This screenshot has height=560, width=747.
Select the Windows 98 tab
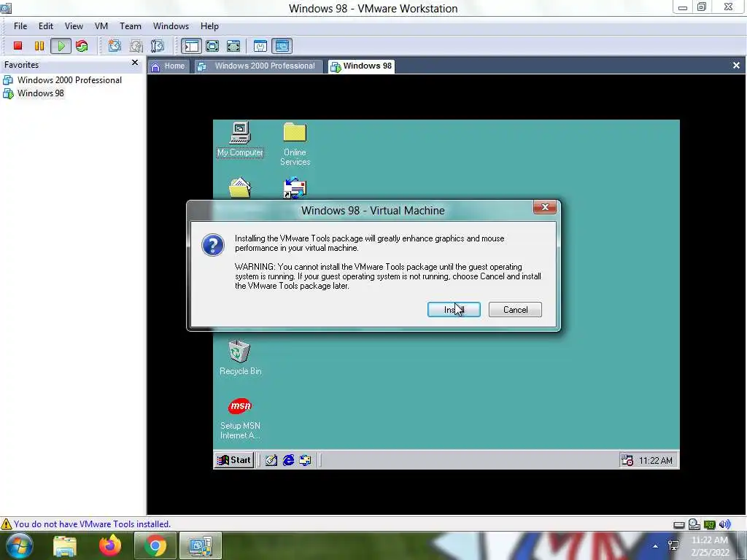point(362,66)
